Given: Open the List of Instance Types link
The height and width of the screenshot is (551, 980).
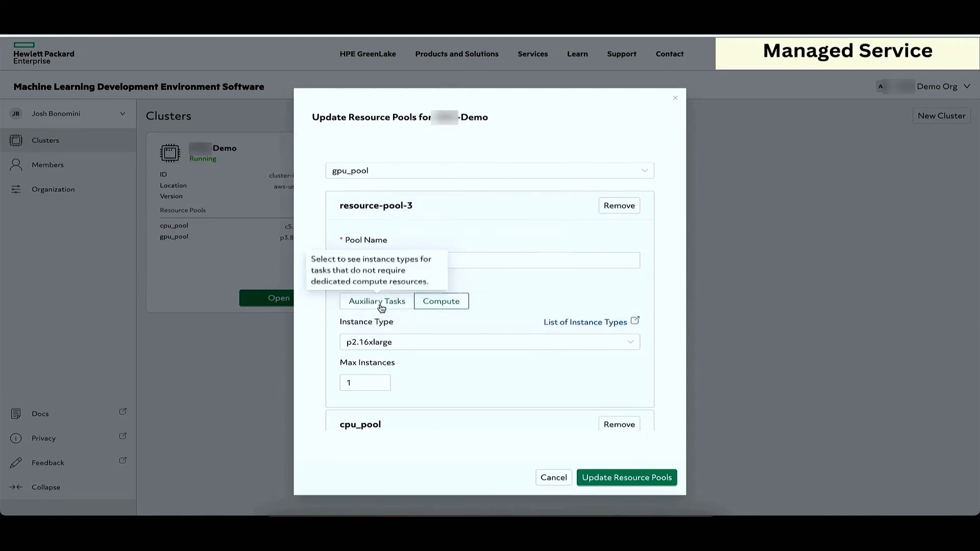Looking at the screenshot, I should tap(585, 322).
